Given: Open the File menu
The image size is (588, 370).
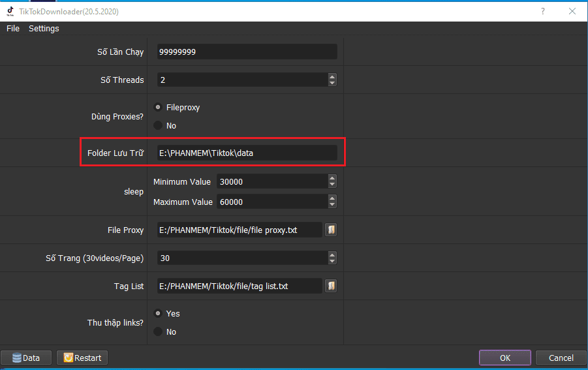Looking at the screenshot, I should point(13,29).
